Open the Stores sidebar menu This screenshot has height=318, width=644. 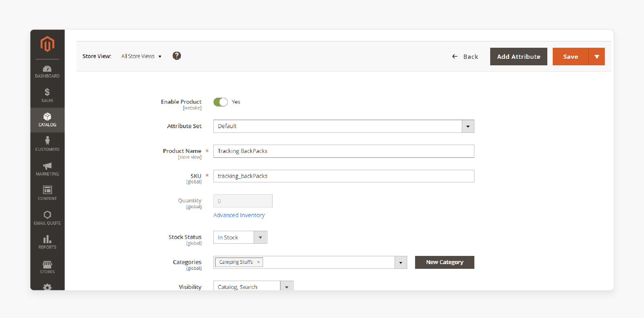pos(47,267)
